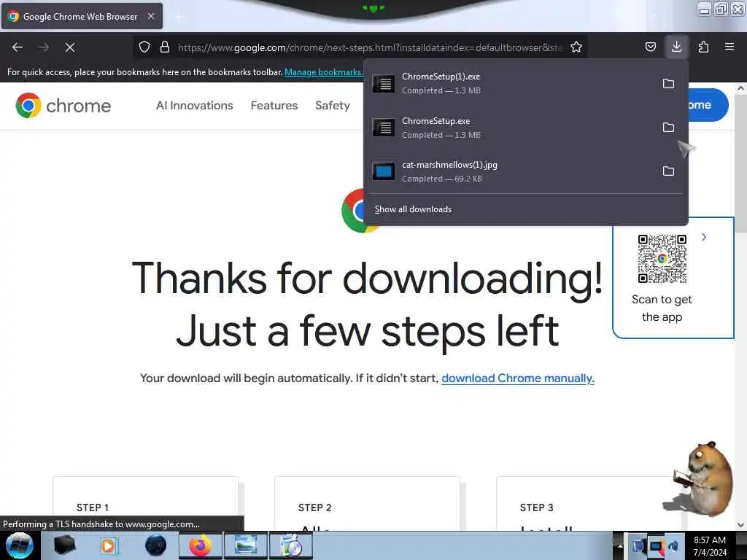Show ChromeSetup(1).exe in its folder
Image resolution: width=747 pixels, height=560 pixels.
click(668, 84)
